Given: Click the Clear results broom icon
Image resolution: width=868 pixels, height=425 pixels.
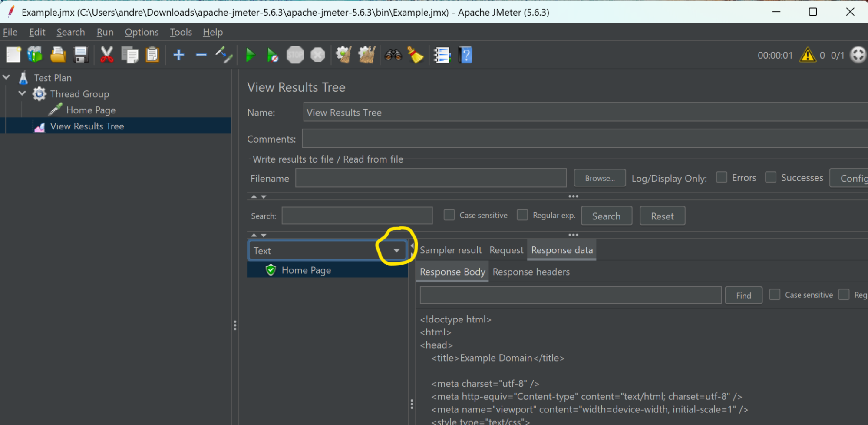Looking at the screenshot, I should click(x=343, y=55).
